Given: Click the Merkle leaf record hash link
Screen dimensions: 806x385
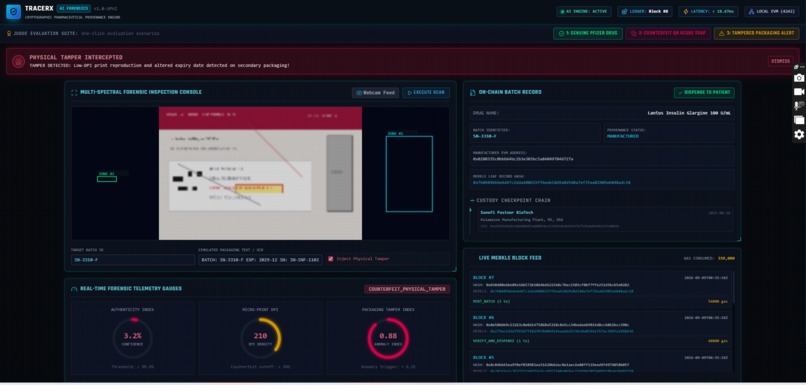Looking at the screenshot, I should [552, 182].
